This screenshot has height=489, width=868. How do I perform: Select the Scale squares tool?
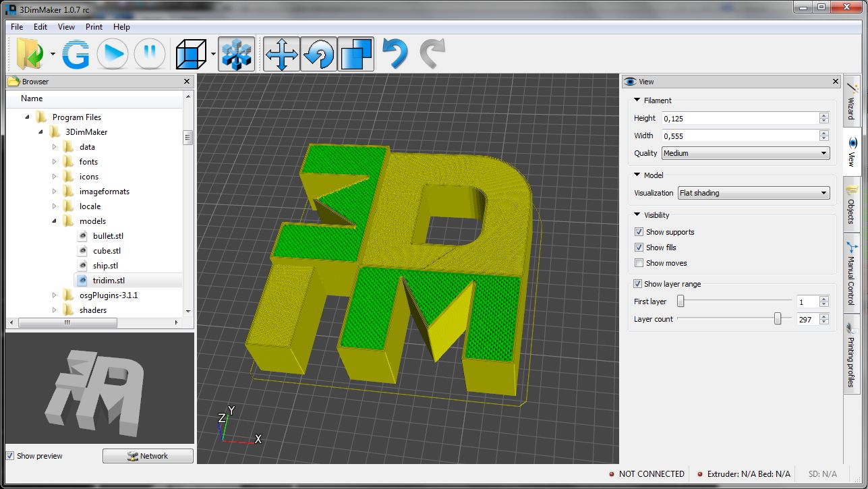pos(355,54)
